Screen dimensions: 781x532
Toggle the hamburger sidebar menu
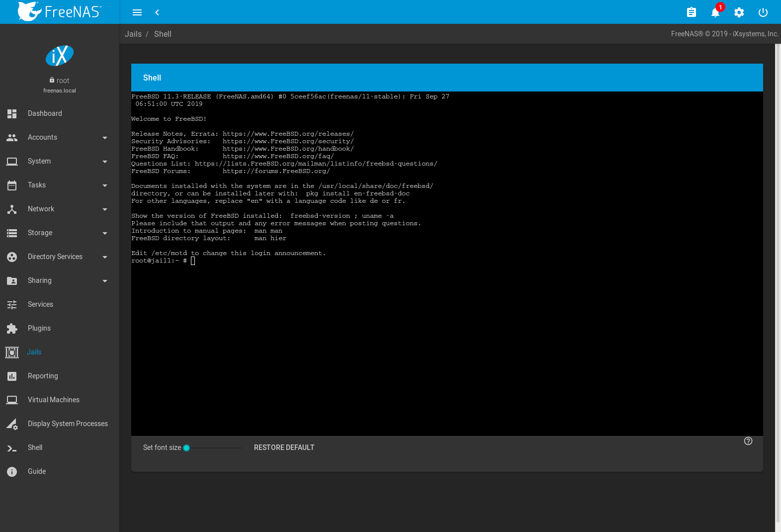[137, 12]
